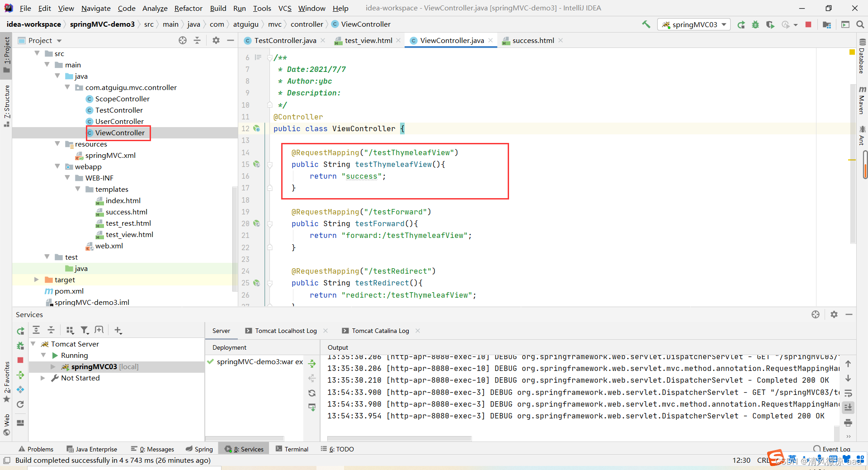Image resolution: width=868 pixels, height=470 pixels.
Task: Click the output horizontal scrollbar
Action: [399, 438]
